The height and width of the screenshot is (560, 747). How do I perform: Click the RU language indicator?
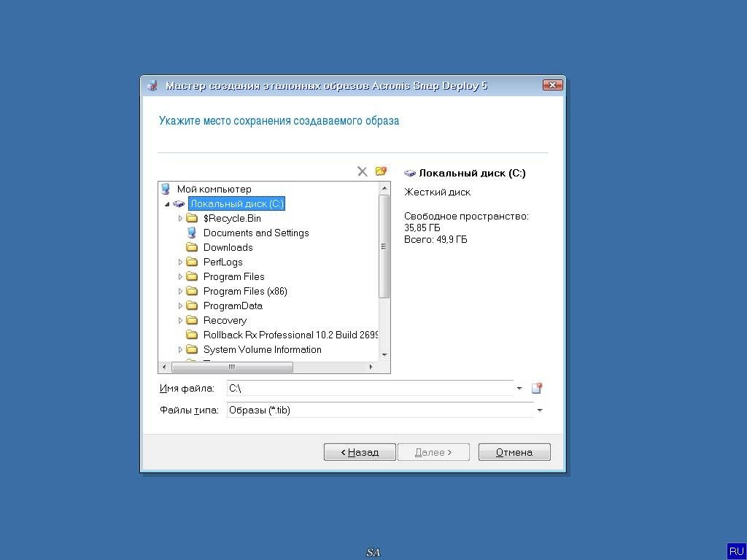736,551
